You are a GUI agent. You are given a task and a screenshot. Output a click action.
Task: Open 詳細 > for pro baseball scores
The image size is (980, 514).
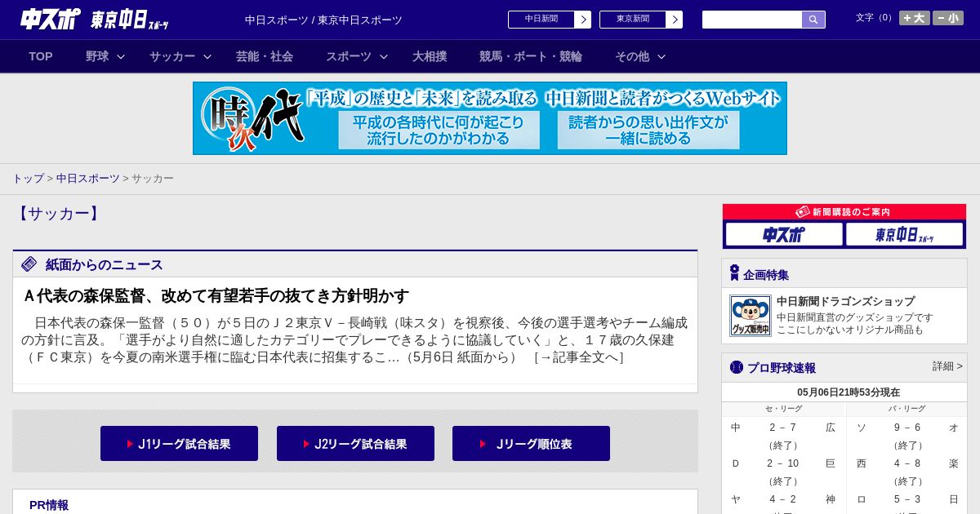click(947, 366)
